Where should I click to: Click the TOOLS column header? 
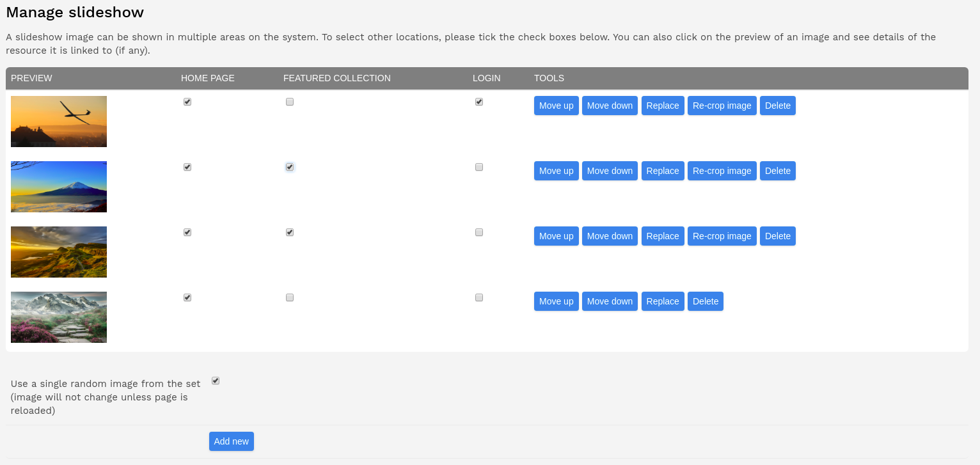point(549,78)
